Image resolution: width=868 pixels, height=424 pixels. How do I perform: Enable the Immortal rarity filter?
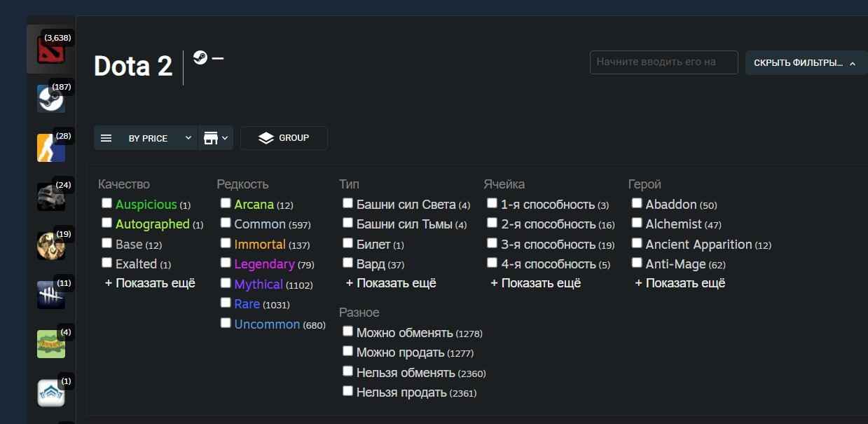point(226,242)
